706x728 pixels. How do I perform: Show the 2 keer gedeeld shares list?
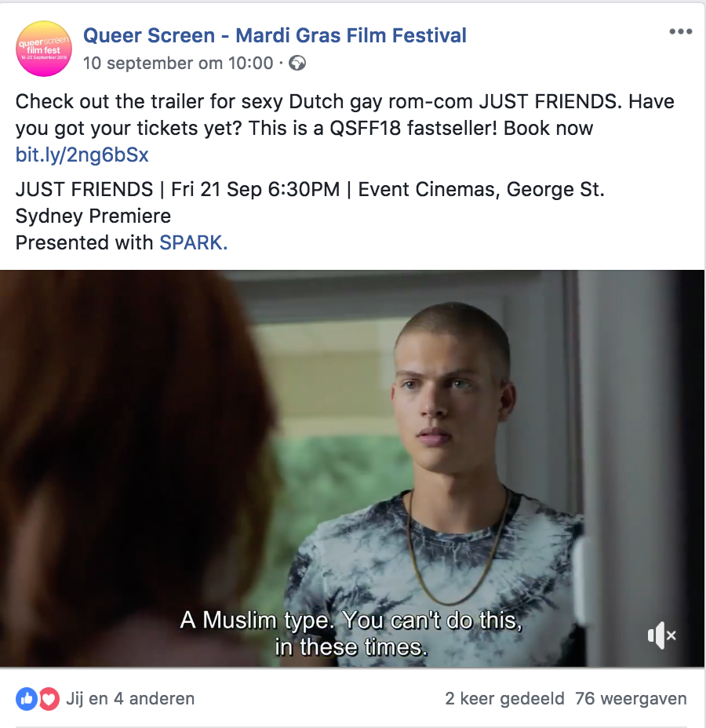[x=504, y=698]
